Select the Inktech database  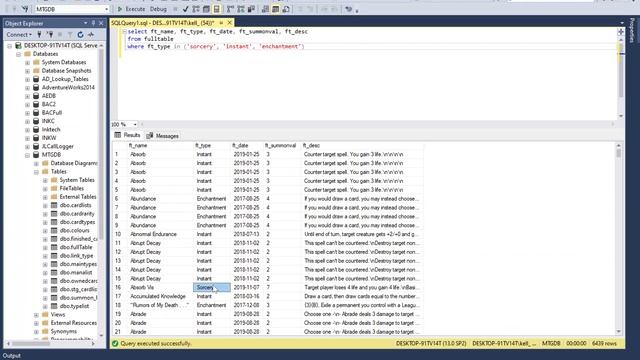[51, 129]
